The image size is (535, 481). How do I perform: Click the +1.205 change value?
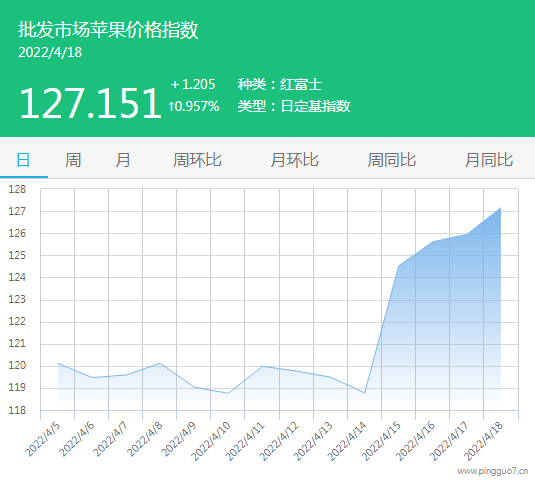193,84
